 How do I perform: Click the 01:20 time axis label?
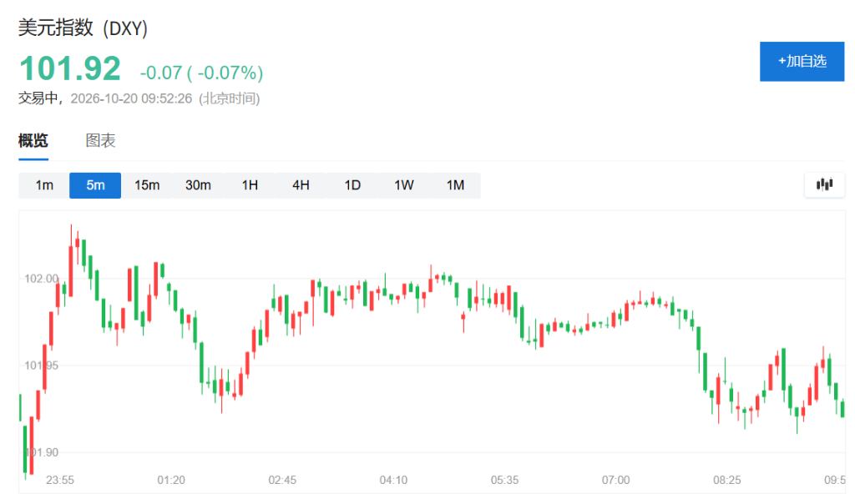coord(171,480)
